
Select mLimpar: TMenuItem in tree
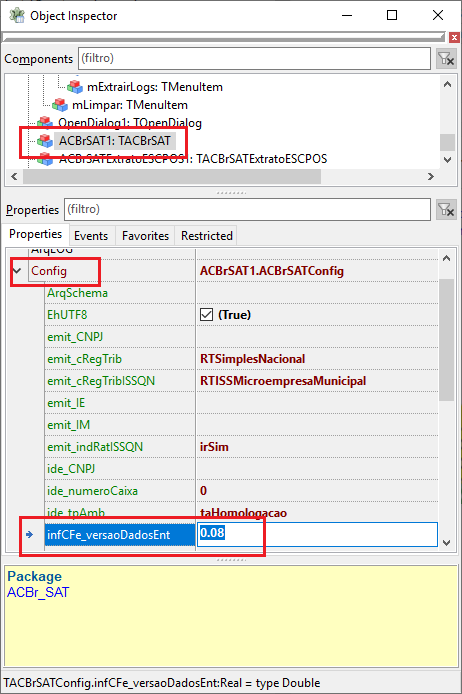(x=130, y=105)
